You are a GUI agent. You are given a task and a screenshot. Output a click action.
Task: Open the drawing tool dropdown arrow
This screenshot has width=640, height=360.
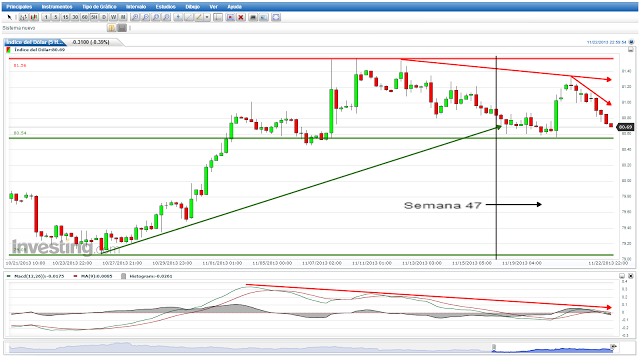pos(207,17)
